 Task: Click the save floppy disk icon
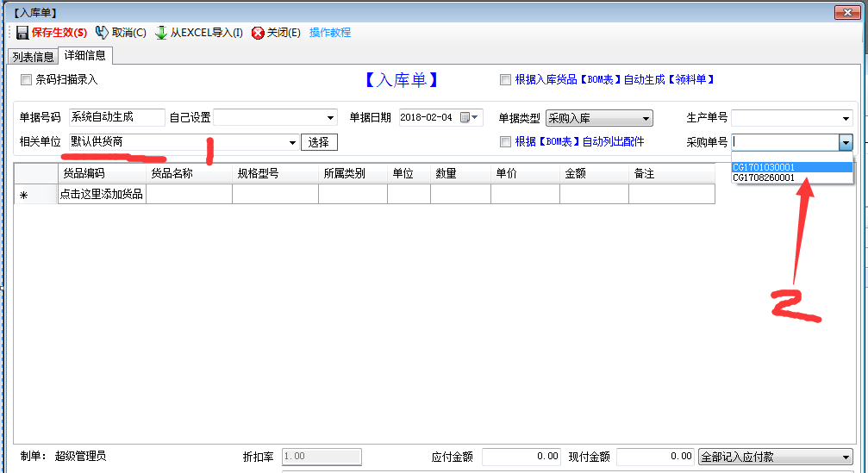[22, 33]
